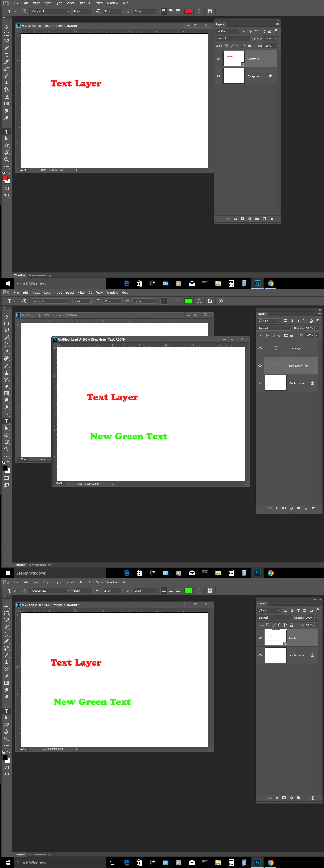The height and width of the screenshot is (868, 324).
Task: Open Layer menu in Photoshop showing Untitled-1.psd
Action: 48,293
